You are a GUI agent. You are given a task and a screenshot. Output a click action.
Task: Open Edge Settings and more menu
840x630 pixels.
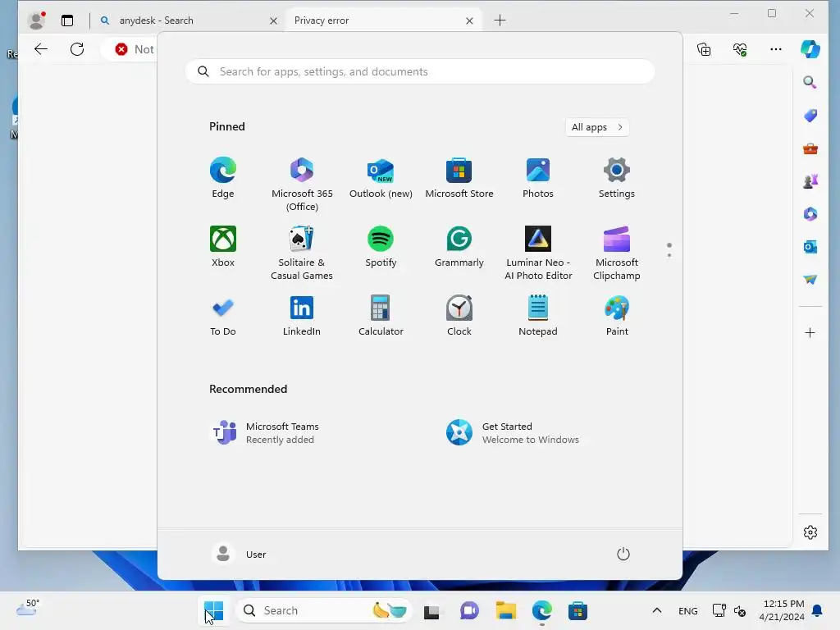pos(776,49)
